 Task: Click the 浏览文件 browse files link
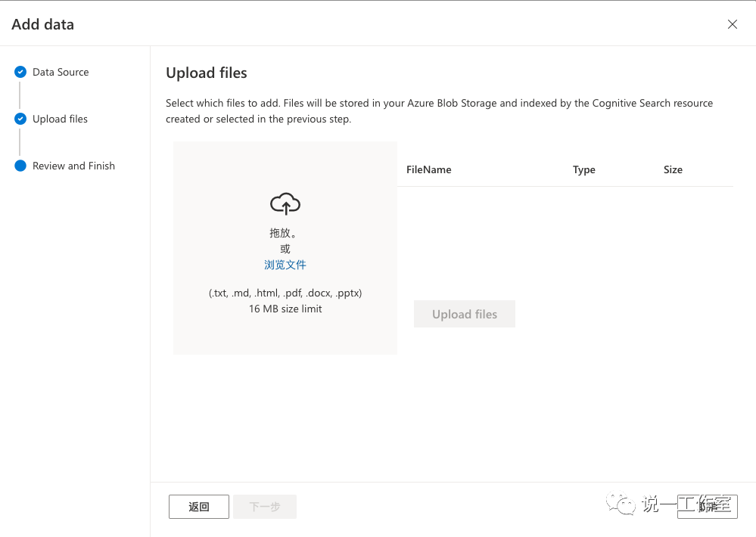[x=285, y=265]
